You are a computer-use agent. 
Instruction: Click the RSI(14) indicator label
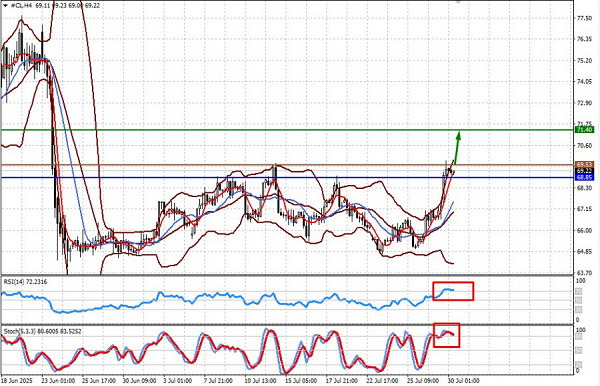(26, 282)
